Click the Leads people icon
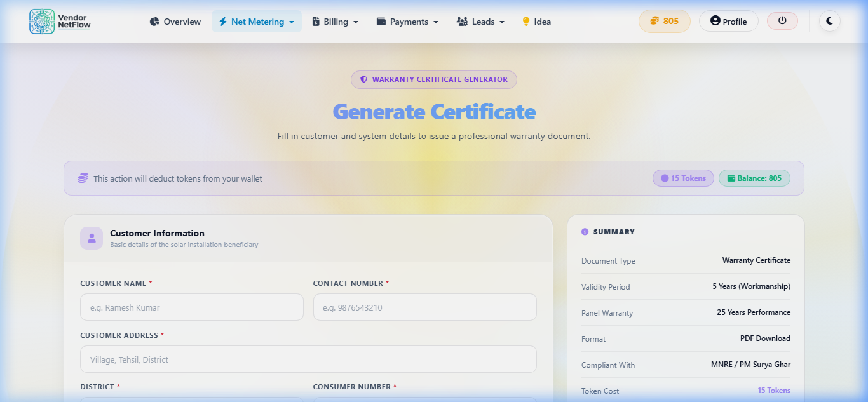Image resolution: width=868 pixels, height=402 pixels. 462,22
